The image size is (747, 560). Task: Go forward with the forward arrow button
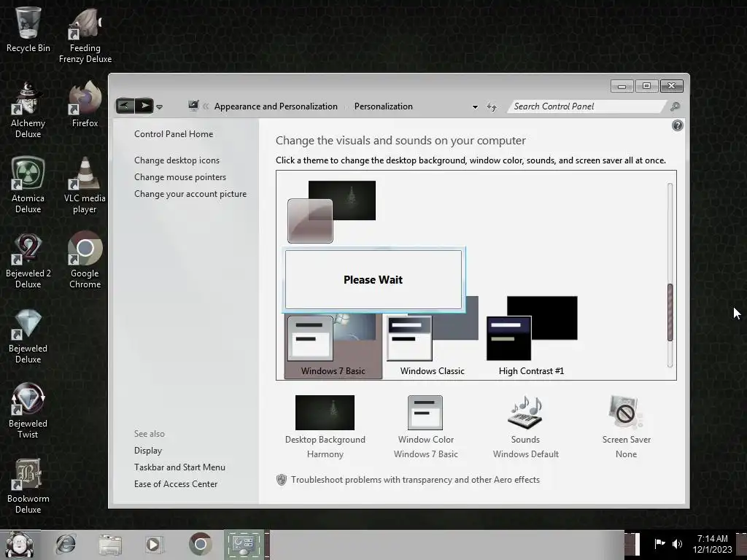point(144,105)
